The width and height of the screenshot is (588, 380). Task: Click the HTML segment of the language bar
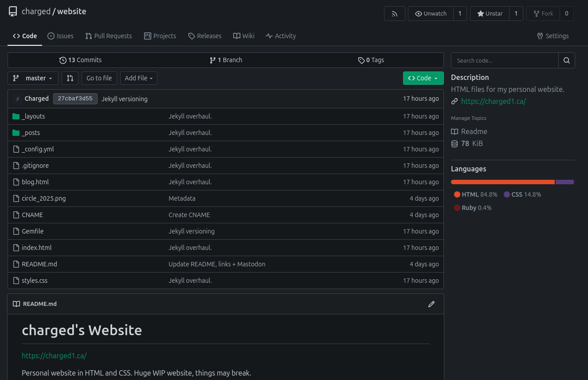(502, 182)
